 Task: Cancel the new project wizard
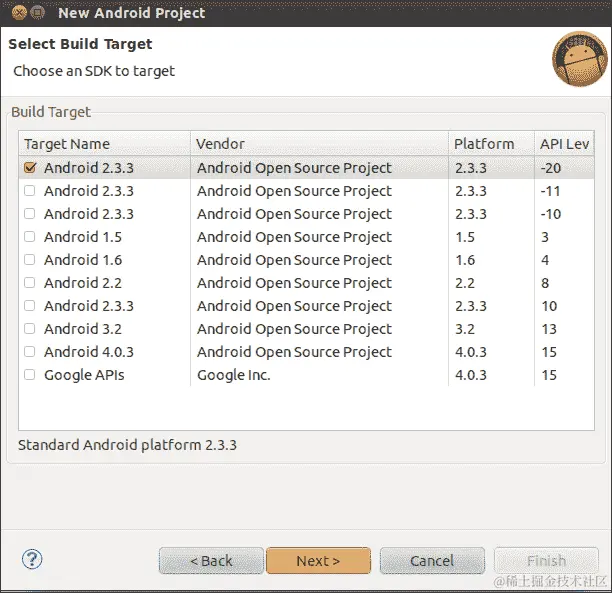432,561
